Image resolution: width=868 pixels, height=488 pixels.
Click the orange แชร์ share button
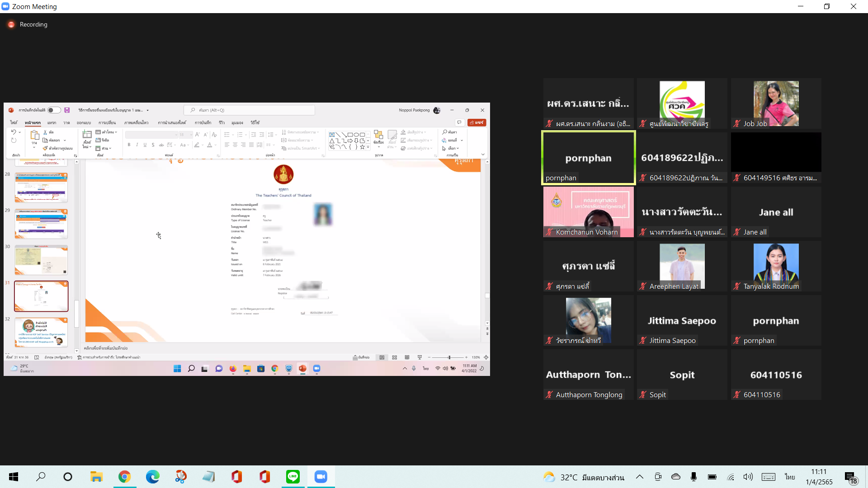coord(477,122)
